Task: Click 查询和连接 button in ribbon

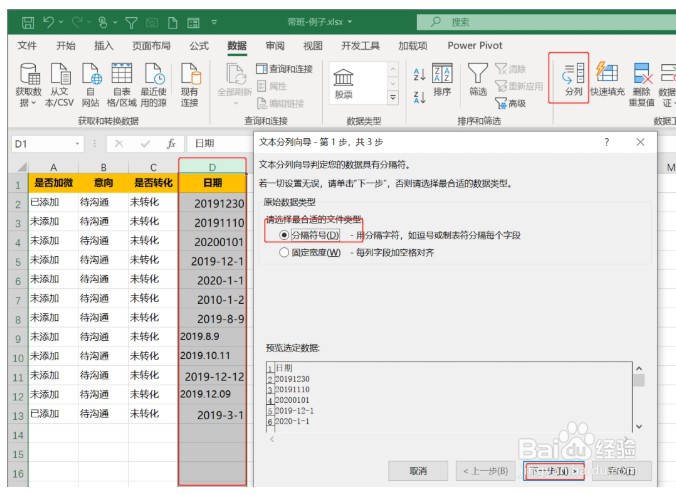Action: pyautogui.click(x=284, y=69)
